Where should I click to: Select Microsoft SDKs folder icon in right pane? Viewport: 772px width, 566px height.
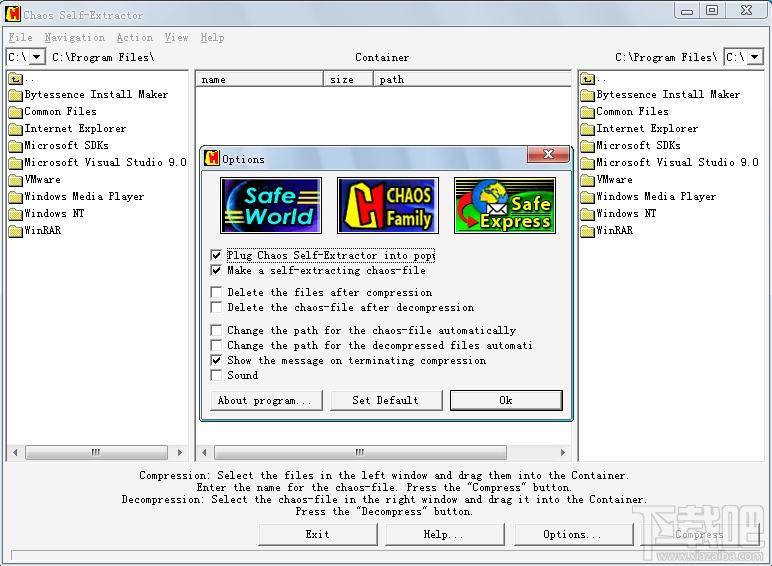pyautogui.click(x=587, y=146)
